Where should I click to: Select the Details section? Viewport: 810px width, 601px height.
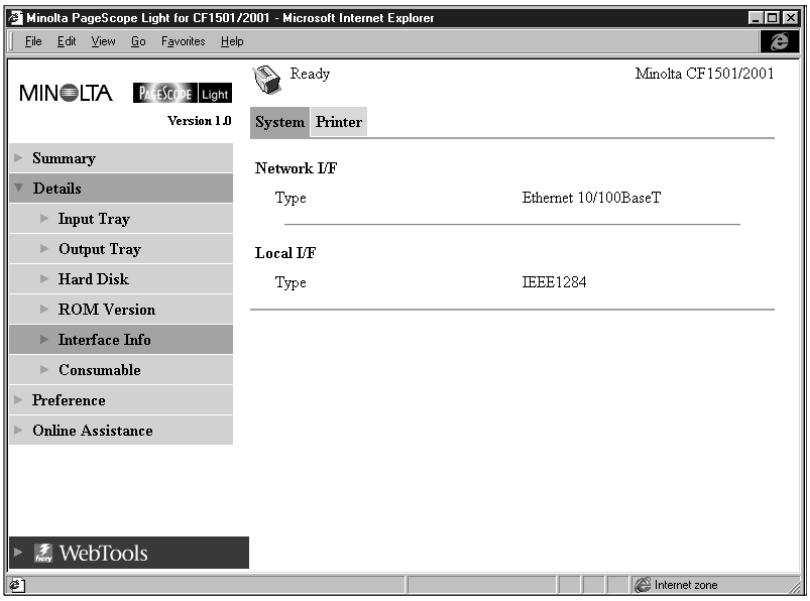[x=121, y=188]
